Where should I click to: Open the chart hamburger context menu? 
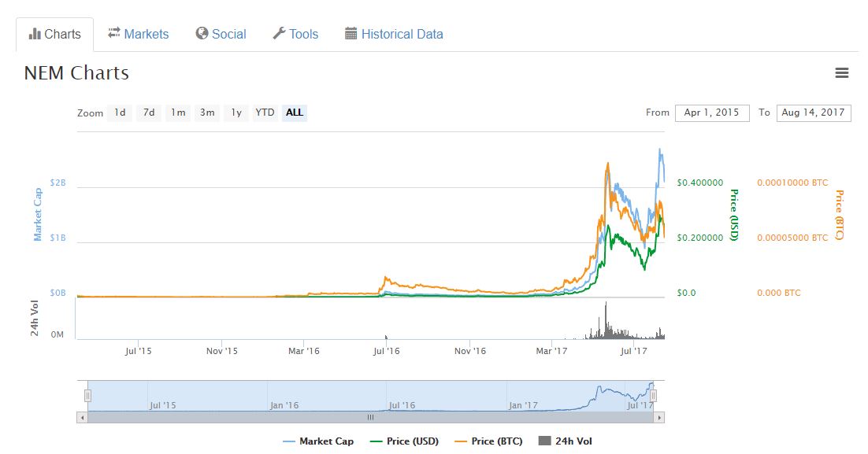[x=841, y=73]
